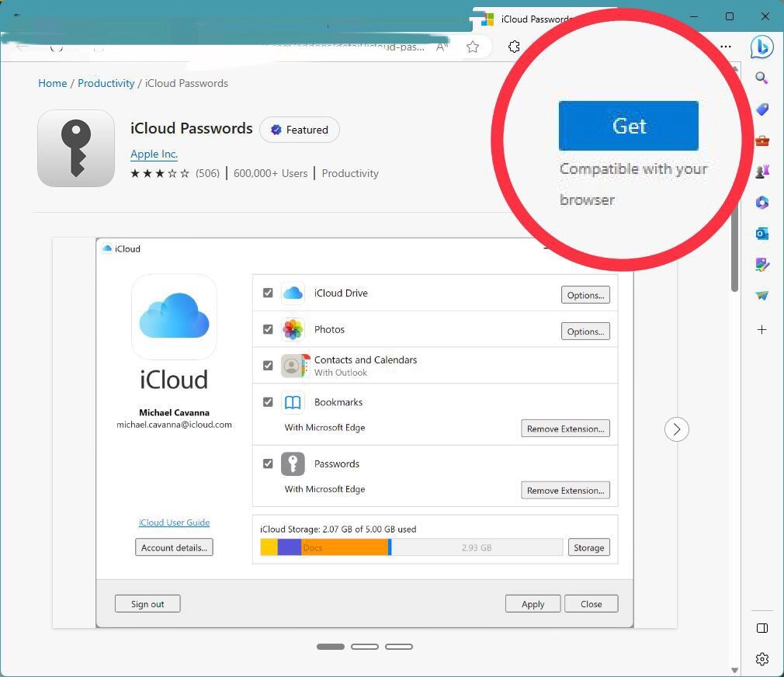Click the small iCloud window title icon

click(106, 248)
